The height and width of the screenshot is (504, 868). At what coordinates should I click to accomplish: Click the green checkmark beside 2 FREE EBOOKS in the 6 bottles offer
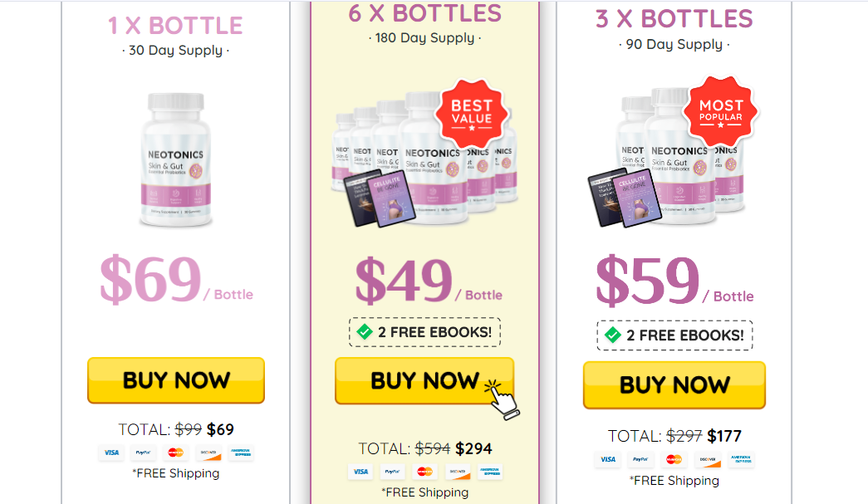[x=365, y=332]
